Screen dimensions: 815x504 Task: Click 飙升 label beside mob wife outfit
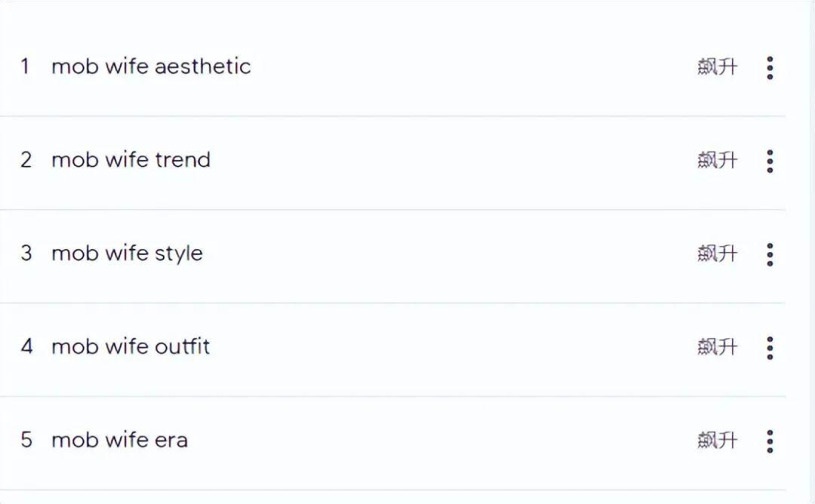pyautogui.click(x=718, y=346)
